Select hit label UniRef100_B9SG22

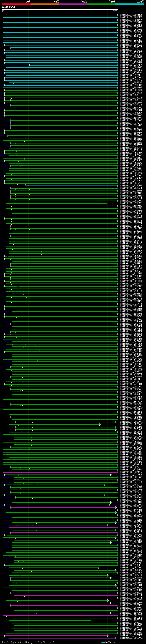[131, 48]
